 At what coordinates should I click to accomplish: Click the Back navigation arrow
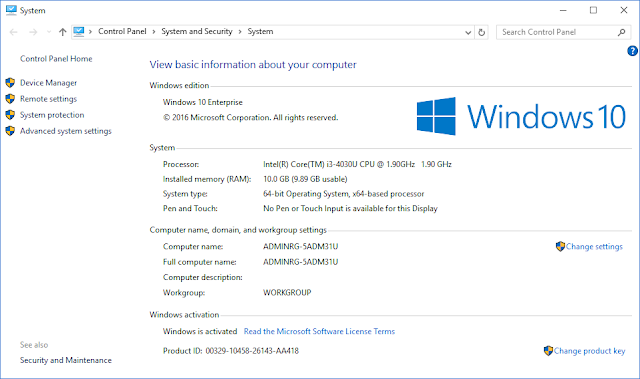(x=13, y=32)
